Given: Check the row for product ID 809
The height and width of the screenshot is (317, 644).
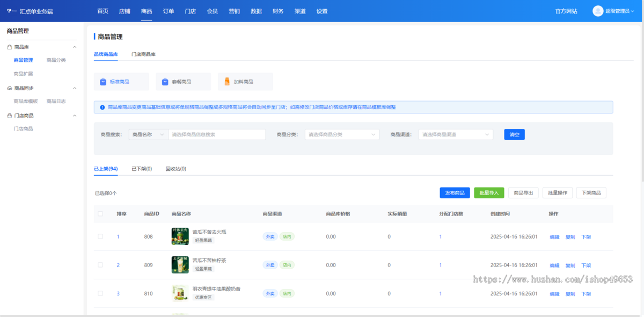Looking at the screenshot, I should point(100,265).
